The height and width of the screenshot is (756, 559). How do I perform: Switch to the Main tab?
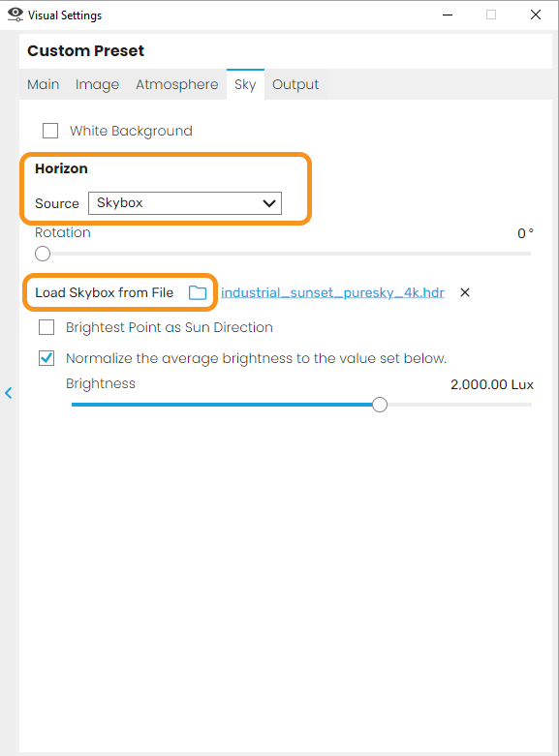pos(43,84)
